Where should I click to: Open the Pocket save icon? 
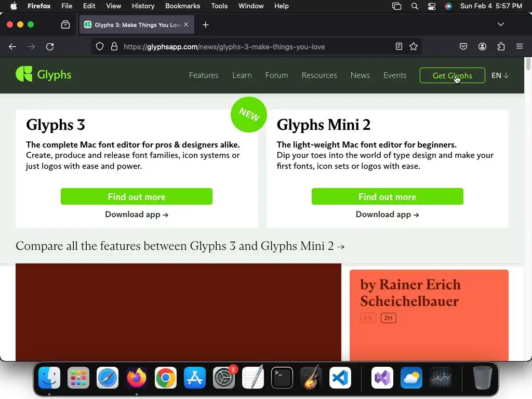click(x=463, y=46)
